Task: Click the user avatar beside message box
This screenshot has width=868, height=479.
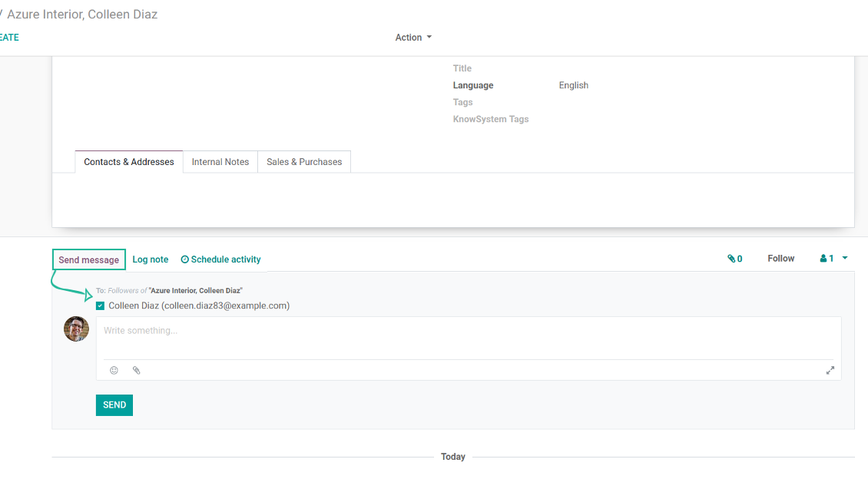Action: pos(76,329)
